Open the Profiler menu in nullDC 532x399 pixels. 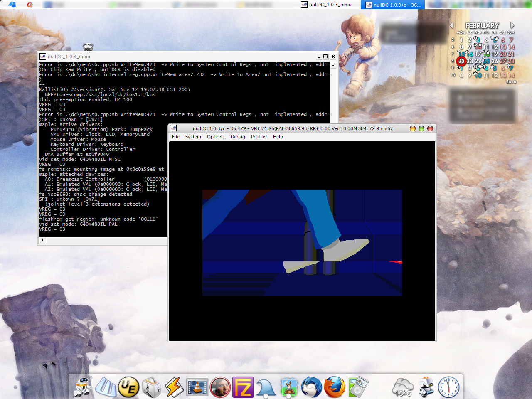tap(259, 137)
